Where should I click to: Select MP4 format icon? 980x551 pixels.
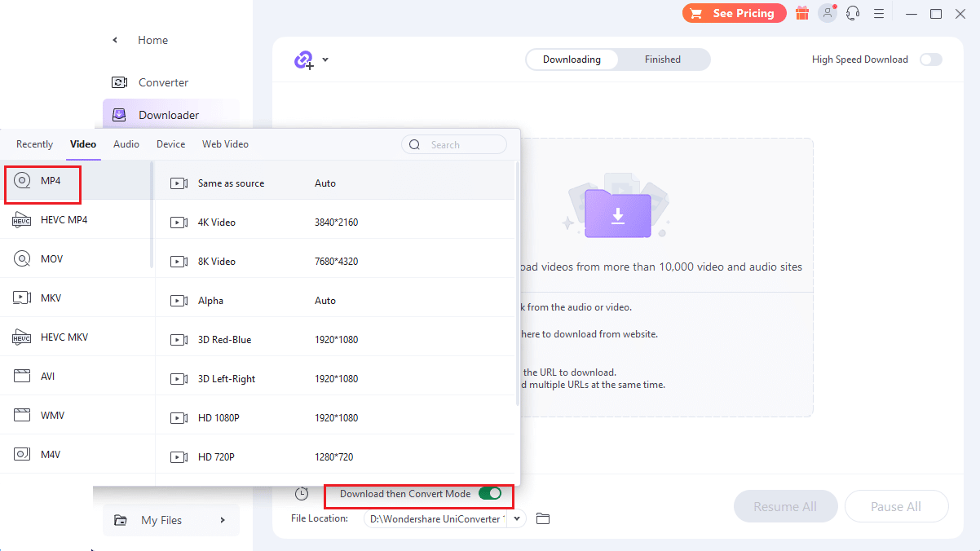pos(22,180)
